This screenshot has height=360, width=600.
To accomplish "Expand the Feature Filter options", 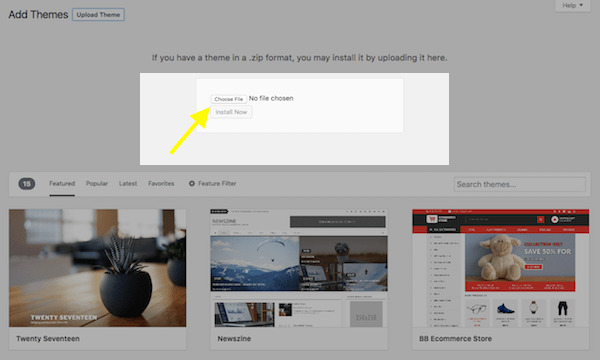I will 212,184.
